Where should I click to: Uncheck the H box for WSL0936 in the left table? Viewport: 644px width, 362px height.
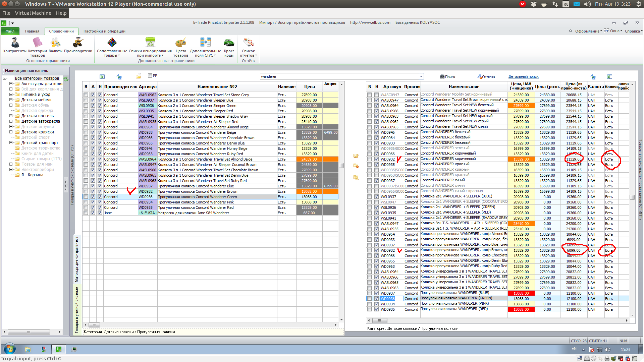coord(100,106)
